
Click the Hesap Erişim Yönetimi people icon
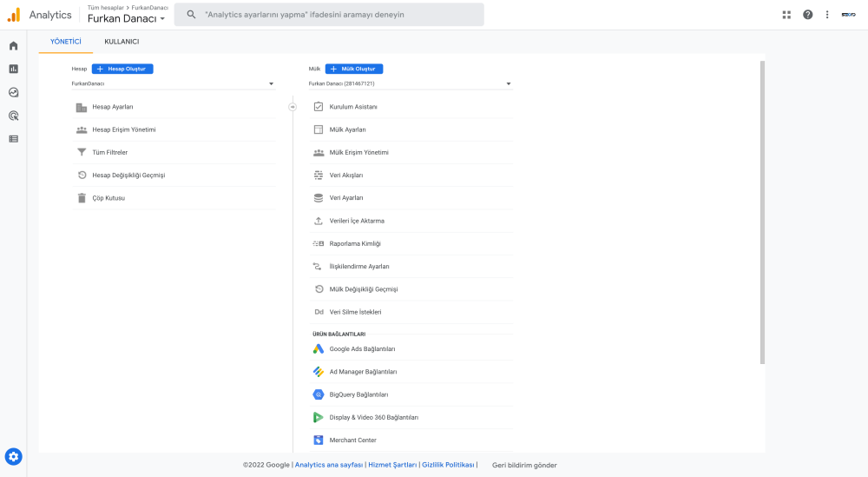(x=82, y=129)
